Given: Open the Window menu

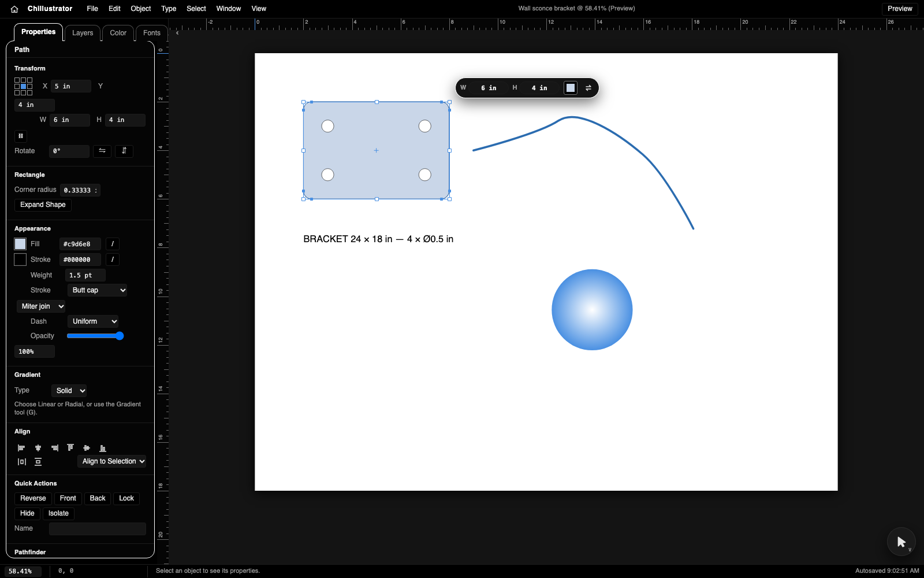Looking at the screenshot, I should click(229, 9).
